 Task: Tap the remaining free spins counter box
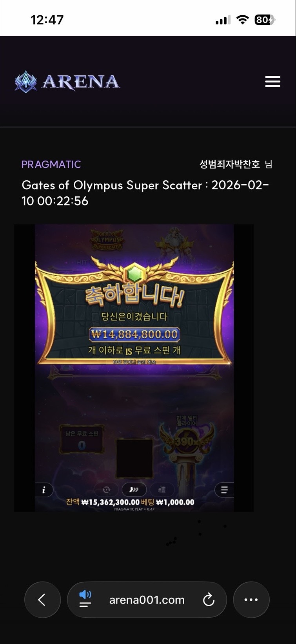pyautogui.click(x=82, y=439)
